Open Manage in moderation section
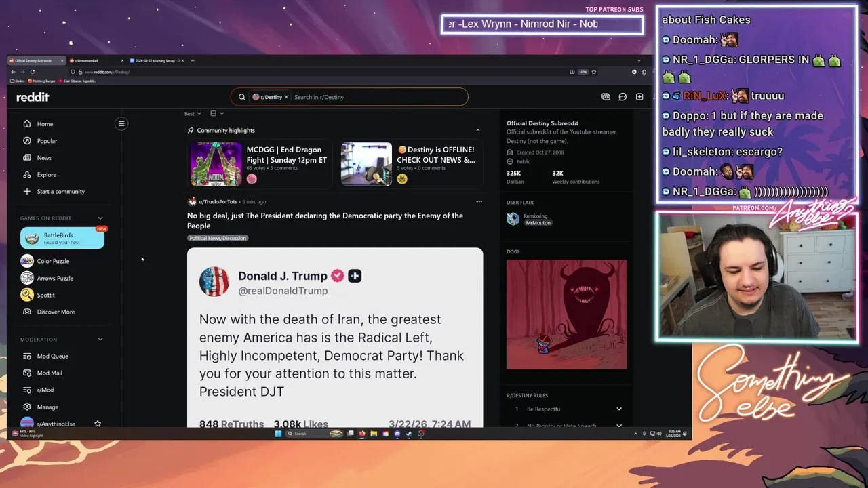Screen dimensions: 868x488 click(x=41, y=407)
